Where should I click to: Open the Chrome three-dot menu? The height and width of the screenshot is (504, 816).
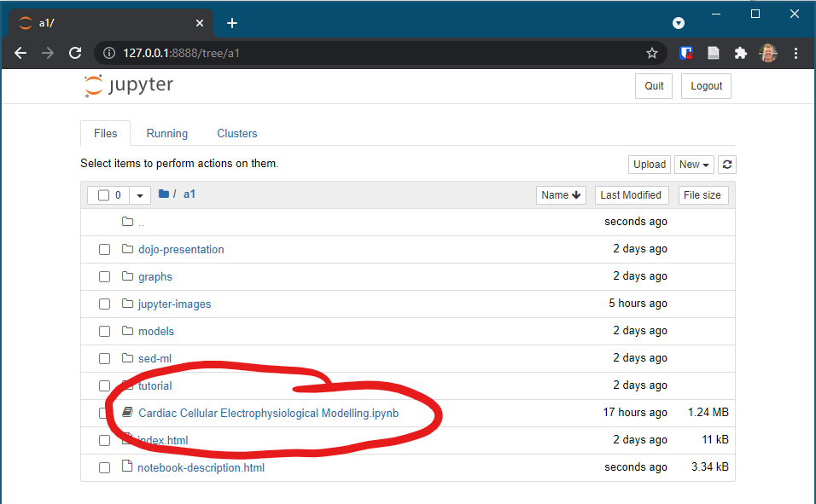796,53
